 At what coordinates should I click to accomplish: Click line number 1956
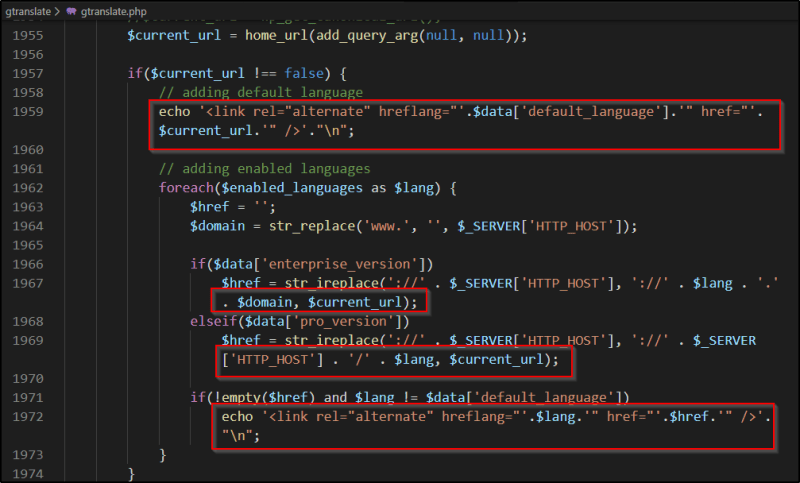click(x=28, y=55)
